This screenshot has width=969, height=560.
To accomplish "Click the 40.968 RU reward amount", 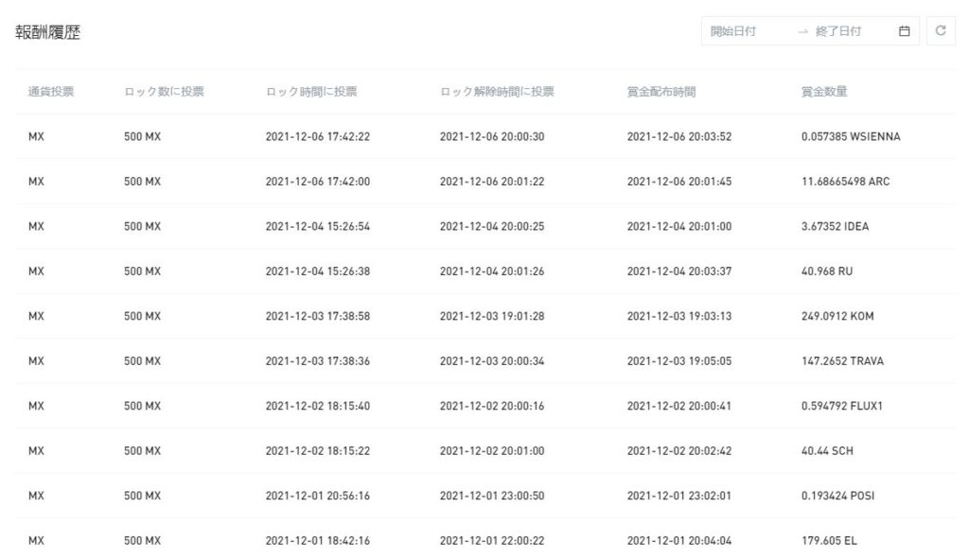I will tap(826, 271).
